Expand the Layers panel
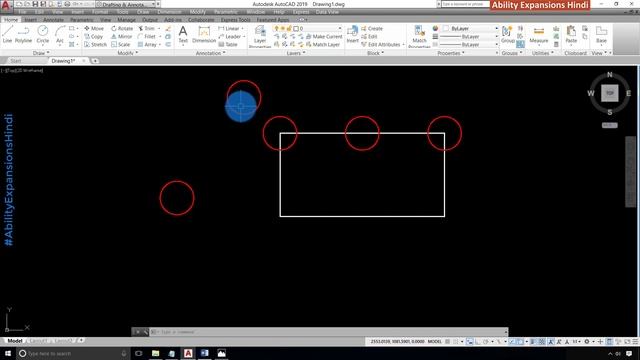 pos(296,53)
